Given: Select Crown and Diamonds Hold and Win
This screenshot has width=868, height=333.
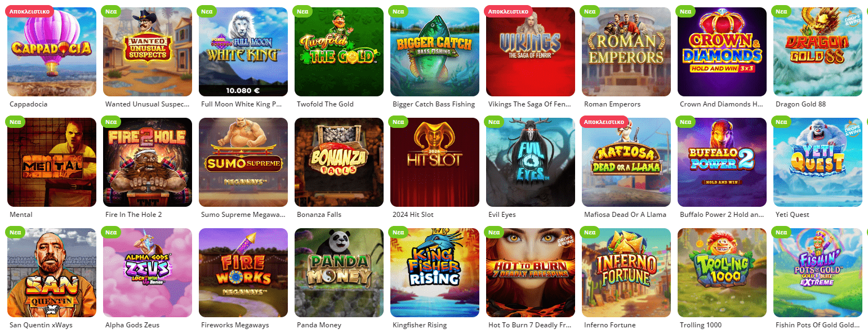Looking at the screenshot, I should [x=722, y=52].
